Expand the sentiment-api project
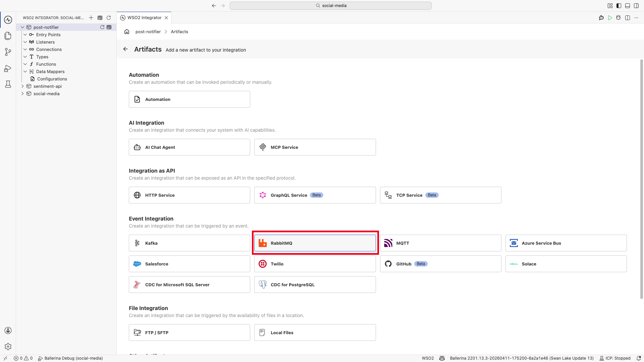The height and width of the screenshot is (362, 644). 22,86
